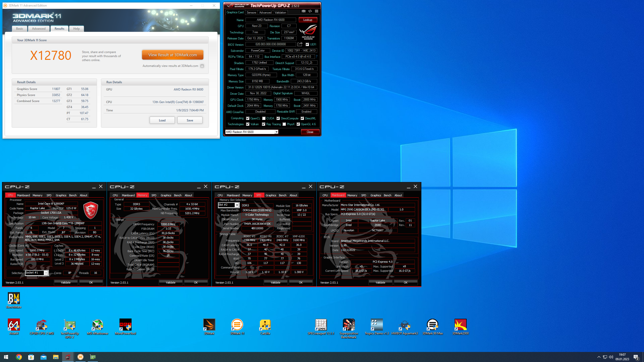Open TechPowerUp GPU-Z desktop icon
The image size is (644, 362).
pos(70,329)
